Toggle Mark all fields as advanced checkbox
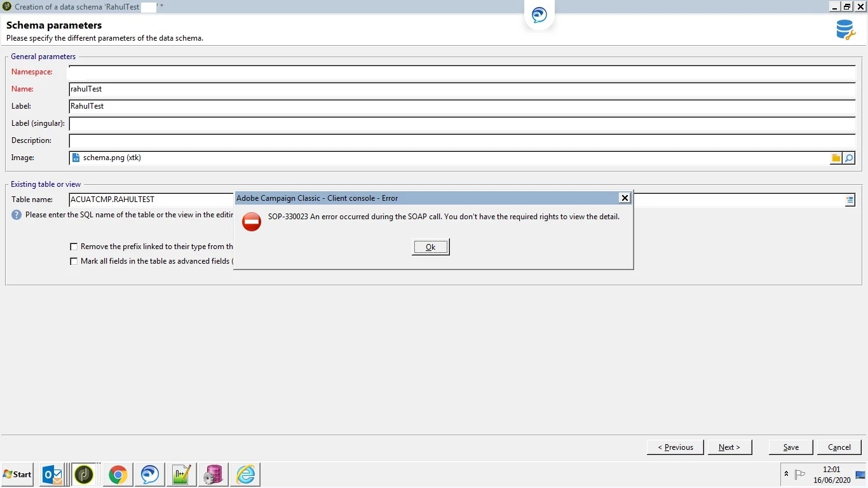 click(74, 261)
